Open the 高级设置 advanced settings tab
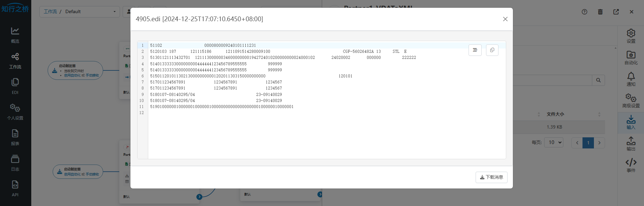 click(x=631, y=101)
